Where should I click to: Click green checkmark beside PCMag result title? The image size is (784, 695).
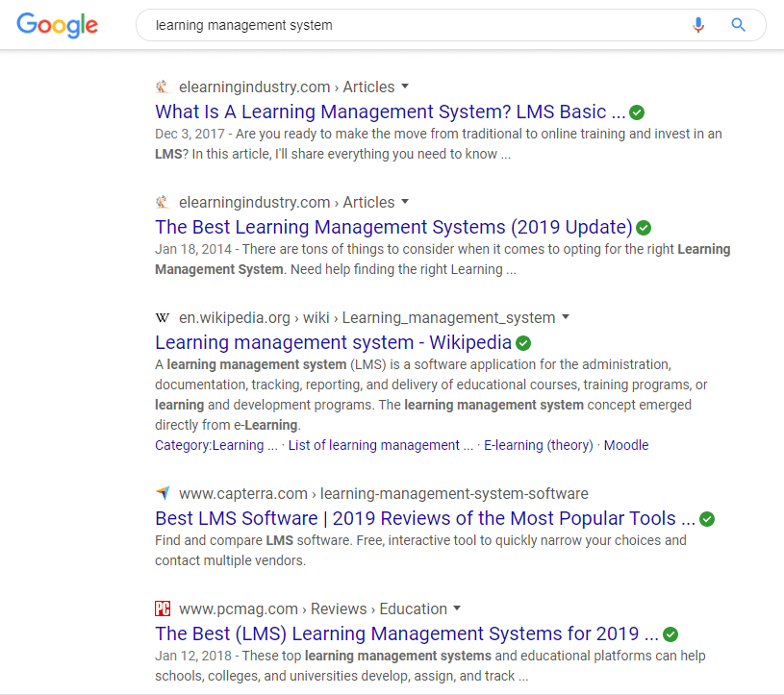tap(670, 634)
